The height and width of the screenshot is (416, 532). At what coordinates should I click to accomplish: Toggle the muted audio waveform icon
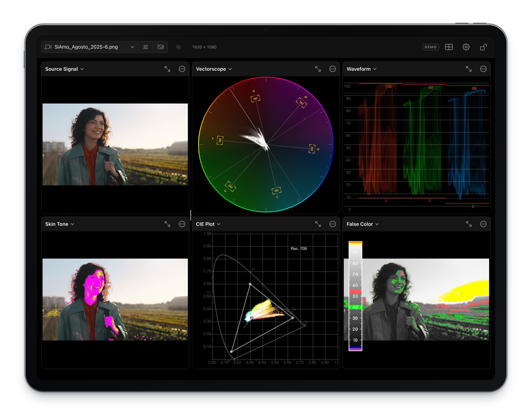coord(179,47)
